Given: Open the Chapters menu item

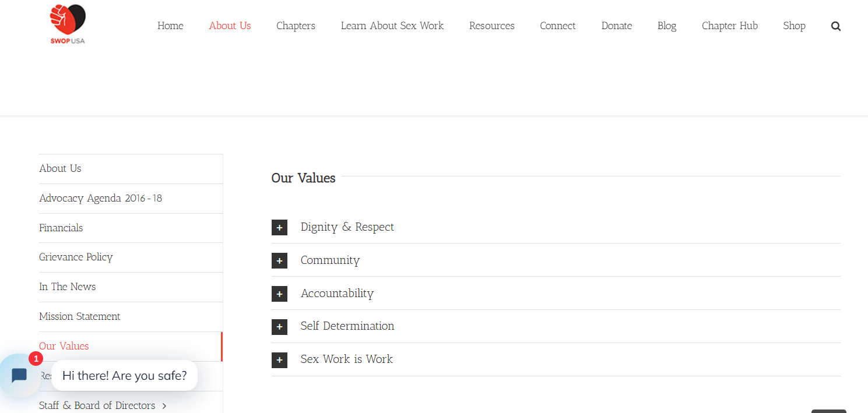Looking at the screenshot, I should [x=296, y=26].
